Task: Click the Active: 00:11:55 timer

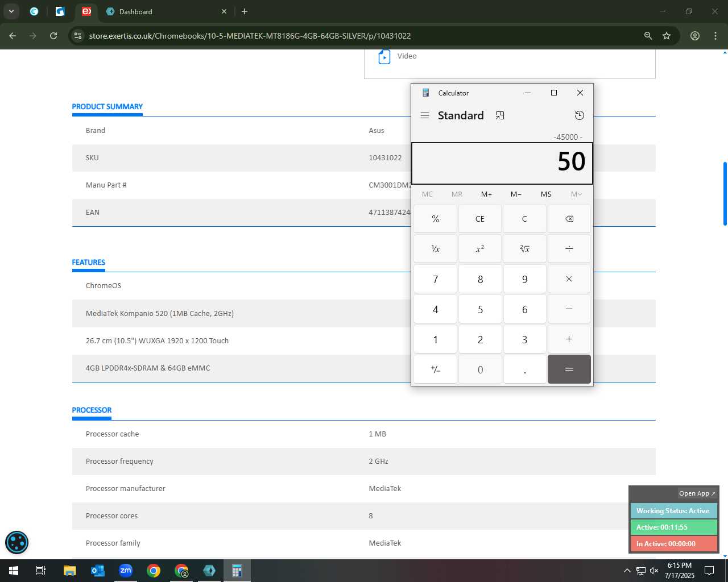Action: 673,527
